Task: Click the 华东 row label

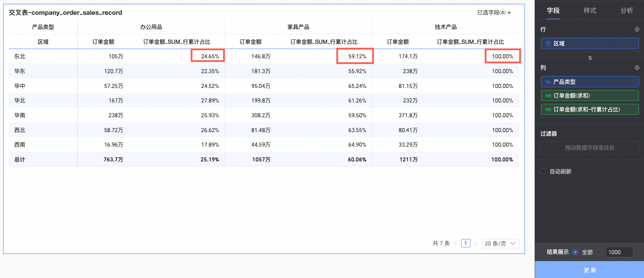Action: [x=20, y=71]
